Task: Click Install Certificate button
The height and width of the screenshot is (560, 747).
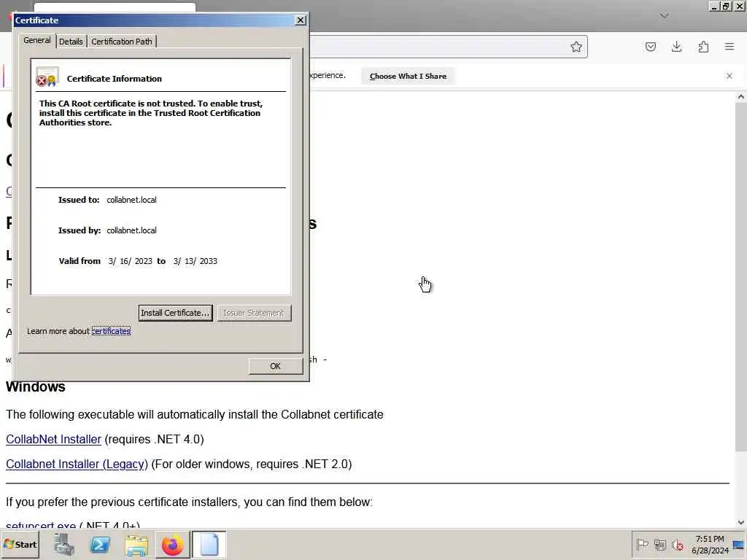Action: (x=175, y=313)
